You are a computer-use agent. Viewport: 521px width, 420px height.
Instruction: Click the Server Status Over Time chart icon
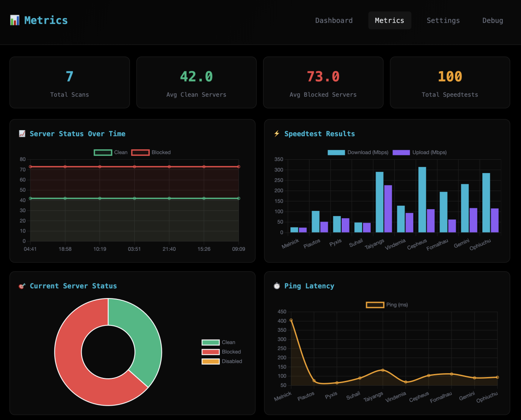(22, 134)
